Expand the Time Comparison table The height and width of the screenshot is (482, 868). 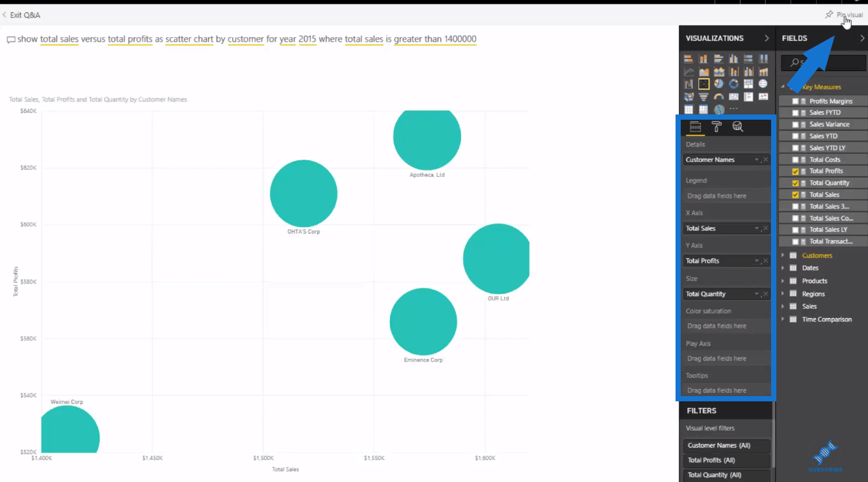783,319
